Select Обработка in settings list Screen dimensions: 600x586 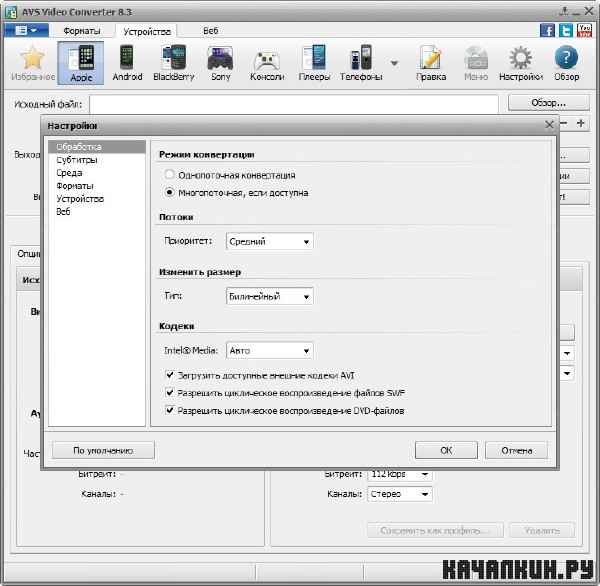pyautogui.click(x=97, y=147)
